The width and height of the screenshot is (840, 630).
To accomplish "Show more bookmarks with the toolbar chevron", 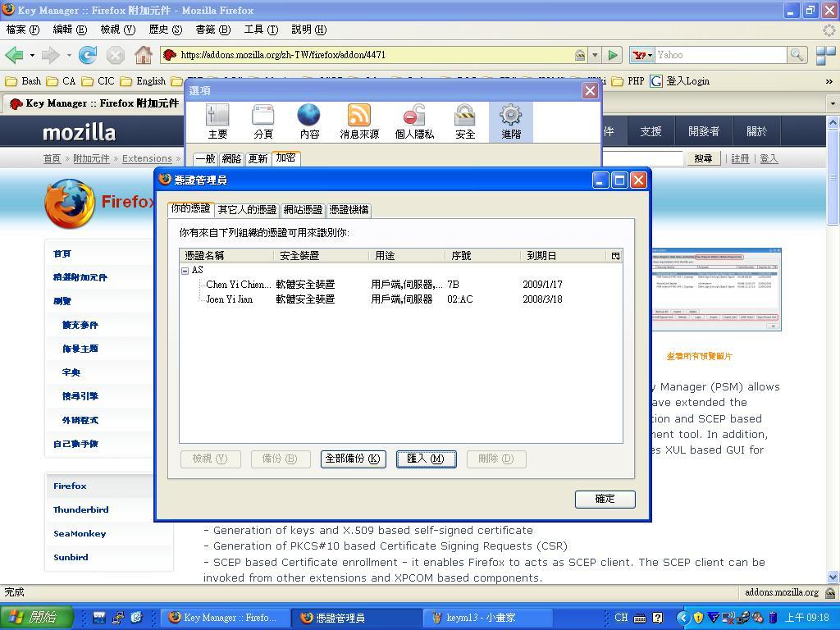I will tap(829, 81).
